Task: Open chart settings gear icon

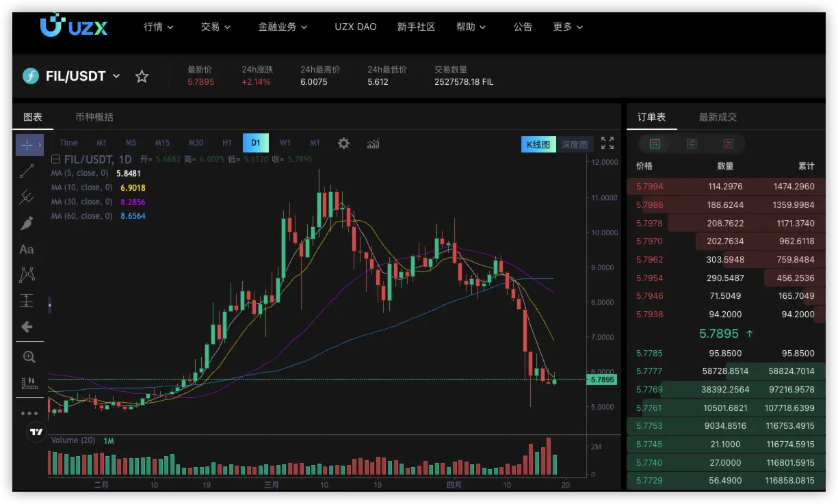Action: tap(343, 143)
